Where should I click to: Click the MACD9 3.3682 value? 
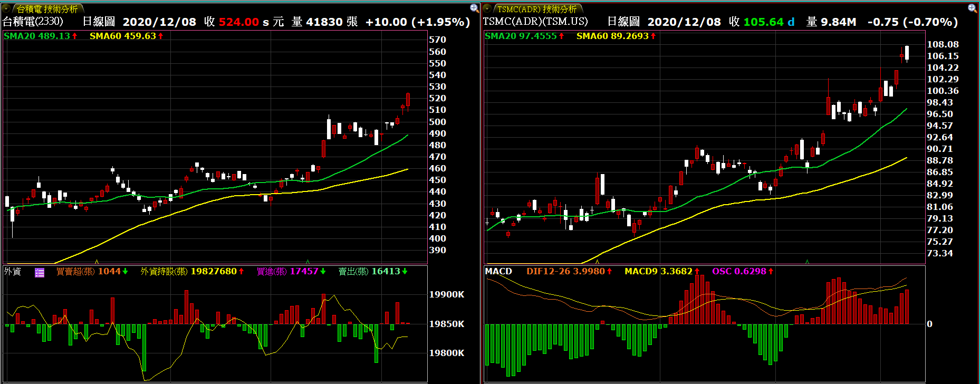pyautogui.click(x=662, y=271)
